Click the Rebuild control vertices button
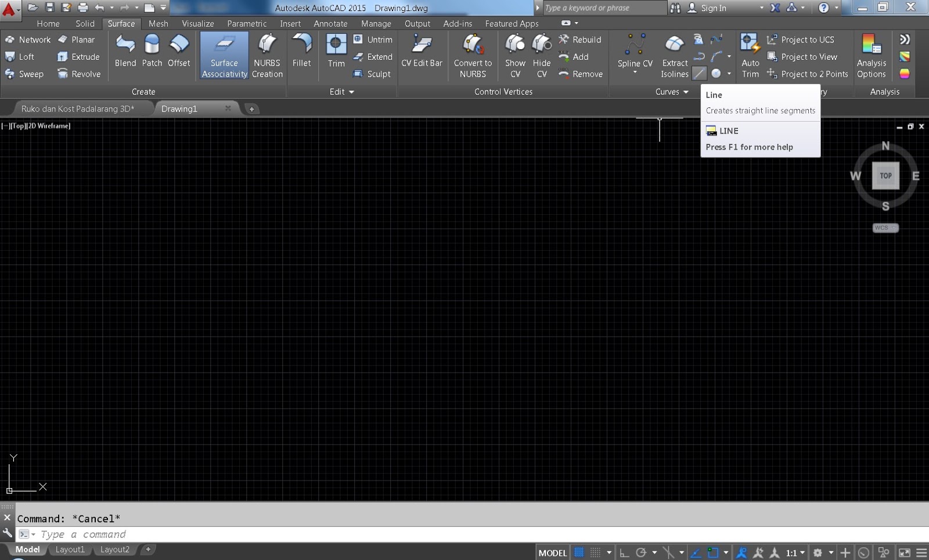The image size is (929, 560). tap(579, 39)
